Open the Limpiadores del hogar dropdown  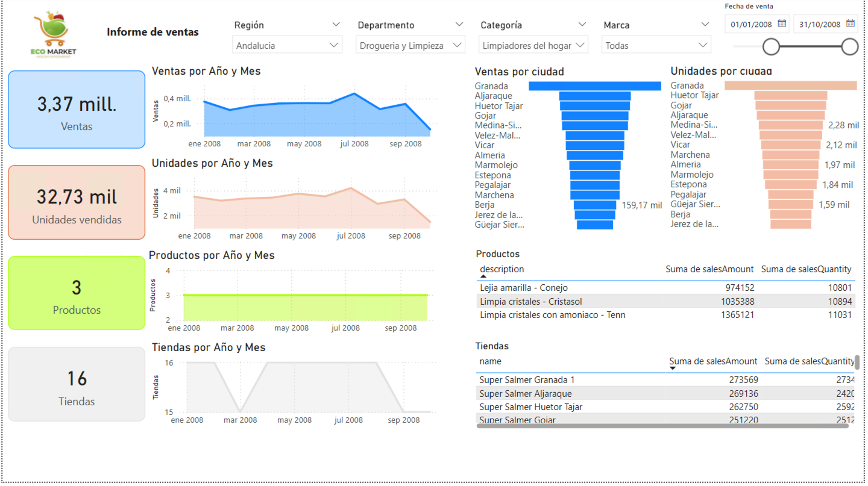click(x=533, y=45)
